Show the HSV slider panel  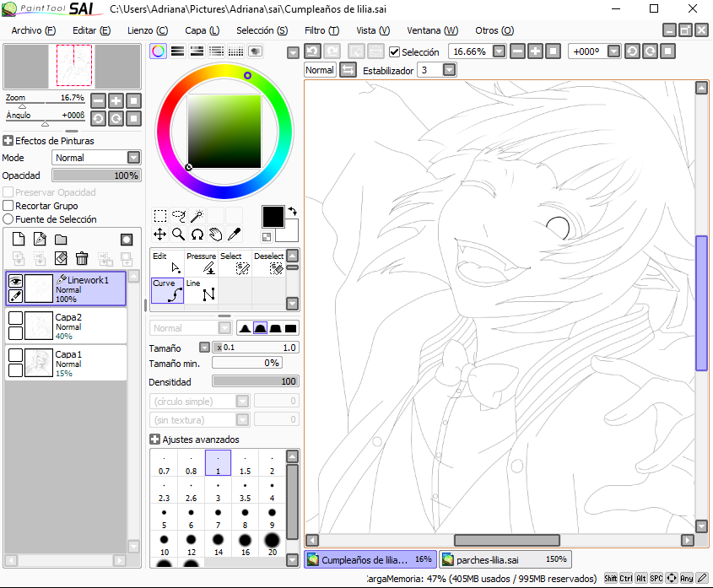(197, 51)
